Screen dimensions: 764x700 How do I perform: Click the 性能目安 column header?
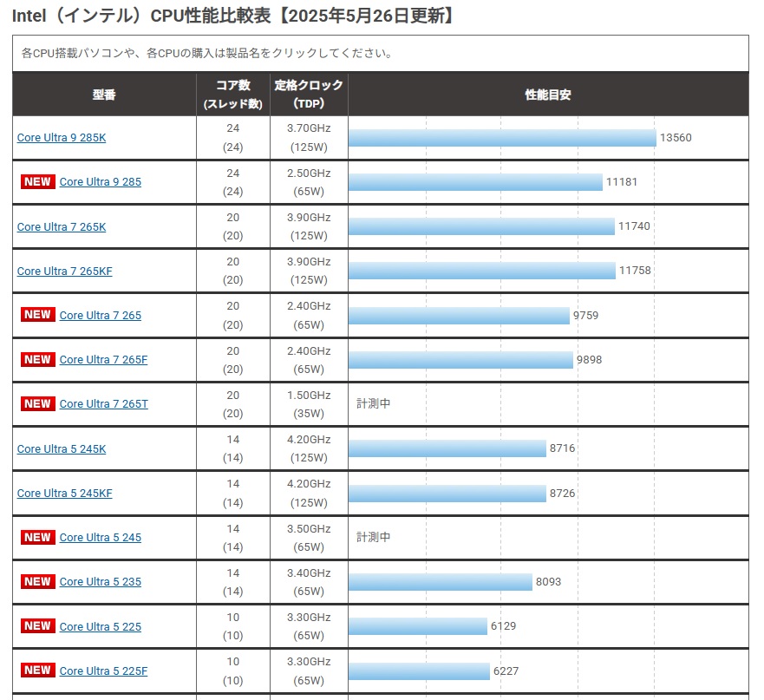(x=548, y=94)
